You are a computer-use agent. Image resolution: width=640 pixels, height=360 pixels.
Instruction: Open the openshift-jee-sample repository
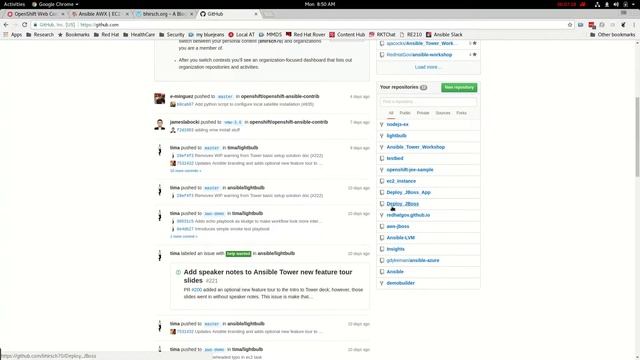410,170
